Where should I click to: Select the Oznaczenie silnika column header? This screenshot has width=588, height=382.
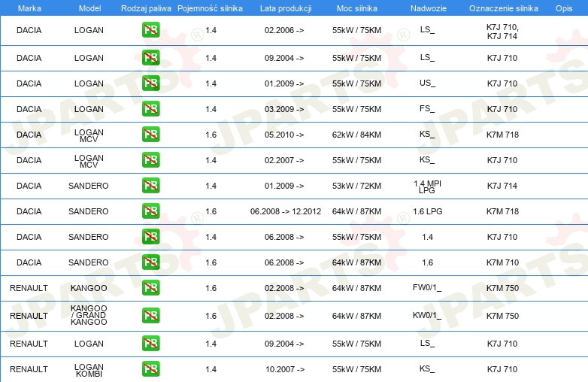coord(502,8)
